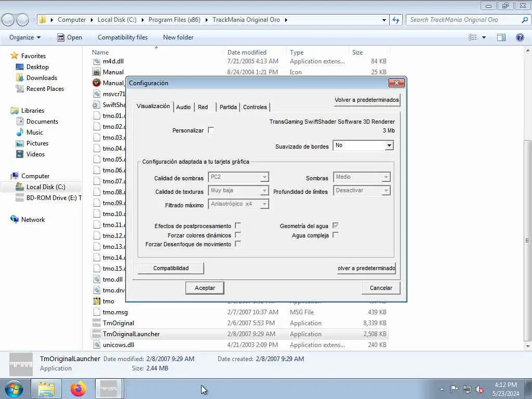Click the Search TrackMania Original Oro field
The image size is (532, 399).
pos(468,20)
